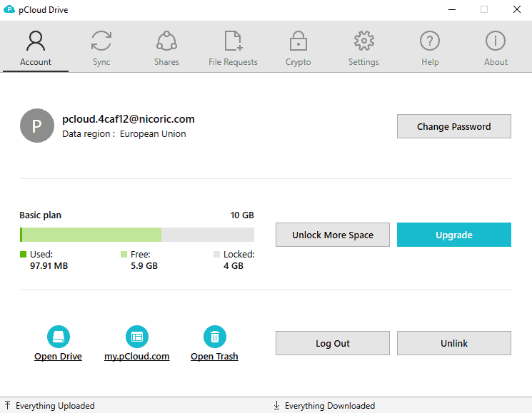Screen dimensions: 532x413
Task: Click the Basic plan label
Action: pos(41,215)
